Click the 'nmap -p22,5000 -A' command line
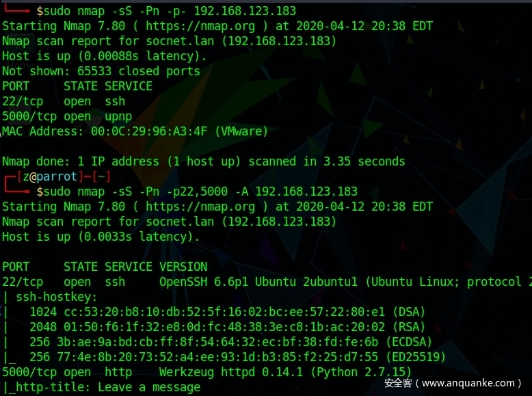532x396 pixels. point(197,192)
